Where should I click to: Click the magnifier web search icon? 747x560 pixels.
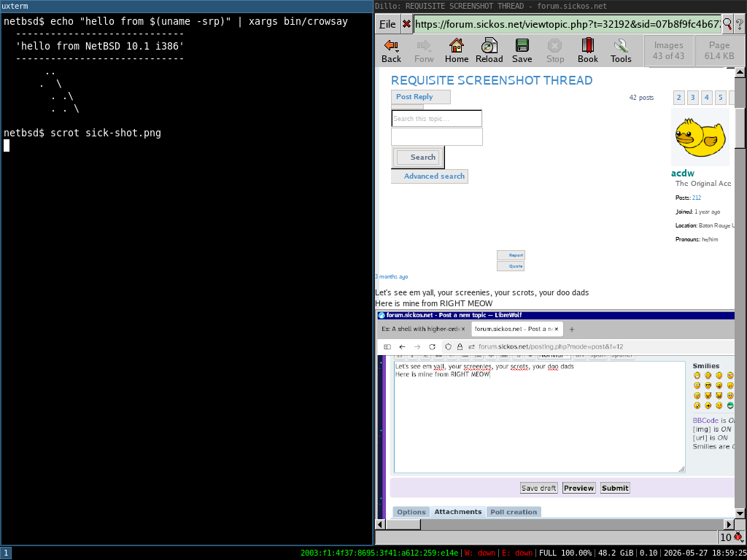[x=727, y=24]
